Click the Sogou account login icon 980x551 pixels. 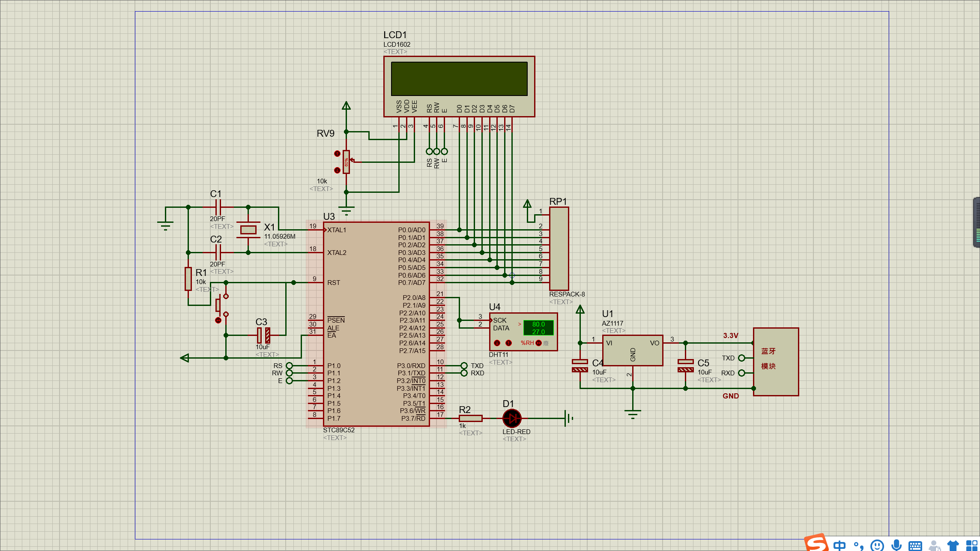[934, 545]
